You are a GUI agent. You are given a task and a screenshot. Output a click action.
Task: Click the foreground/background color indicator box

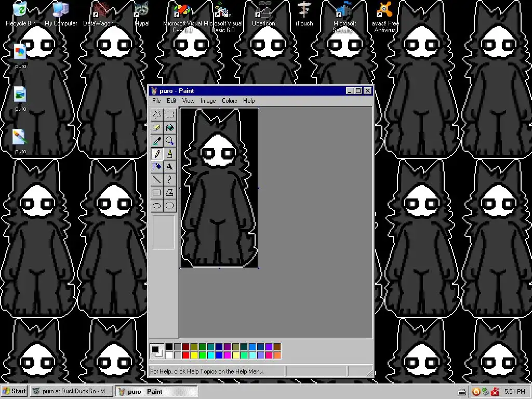(157, 351)
